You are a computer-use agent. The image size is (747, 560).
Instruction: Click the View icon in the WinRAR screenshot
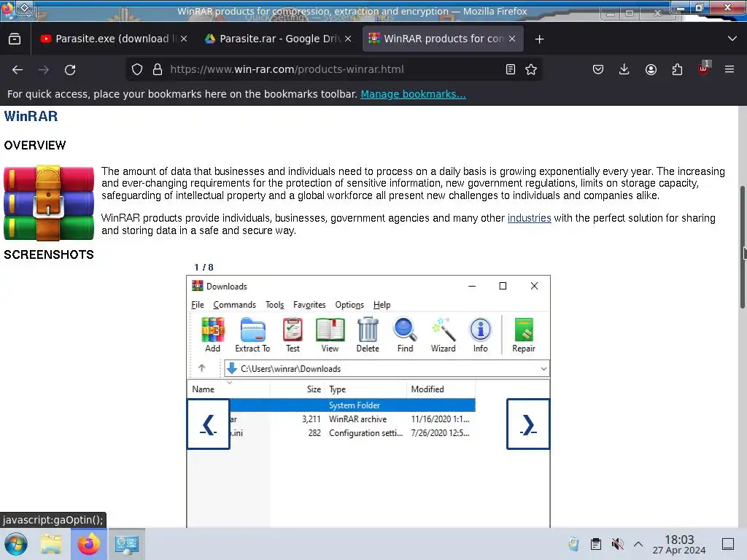(330, 335)
